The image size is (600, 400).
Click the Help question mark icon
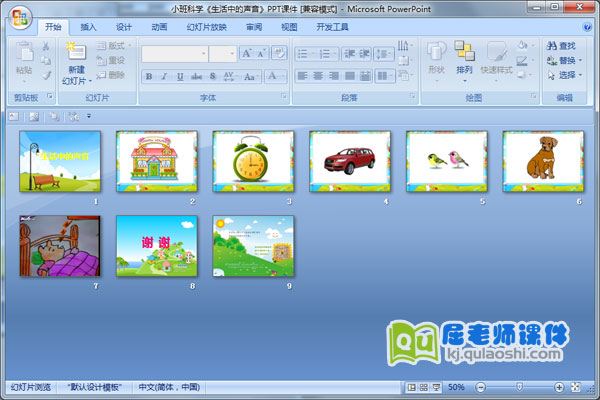coord(587,27)
